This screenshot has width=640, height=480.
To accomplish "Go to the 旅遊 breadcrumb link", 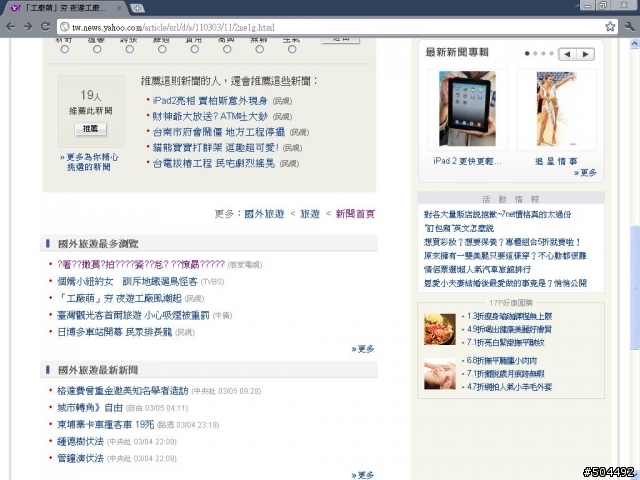I will pos(310,214).
